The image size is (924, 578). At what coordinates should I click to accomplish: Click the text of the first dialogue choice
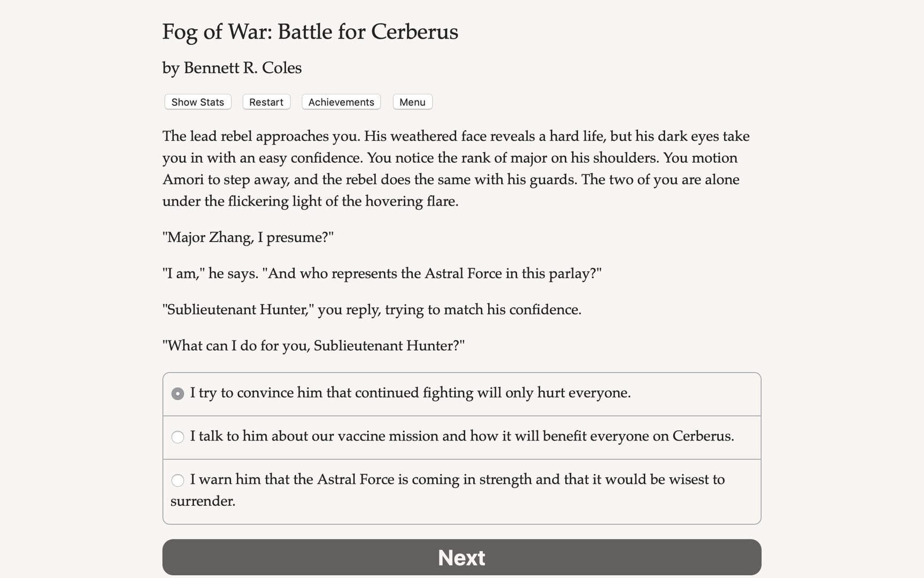coord(411,393)
